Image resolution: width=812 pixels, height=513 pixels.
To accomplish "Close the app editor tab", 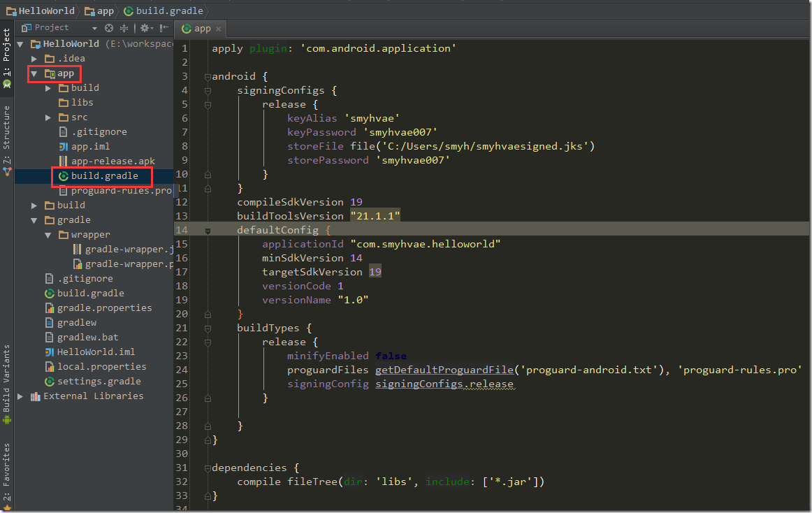I will click(x=218, y=29).
